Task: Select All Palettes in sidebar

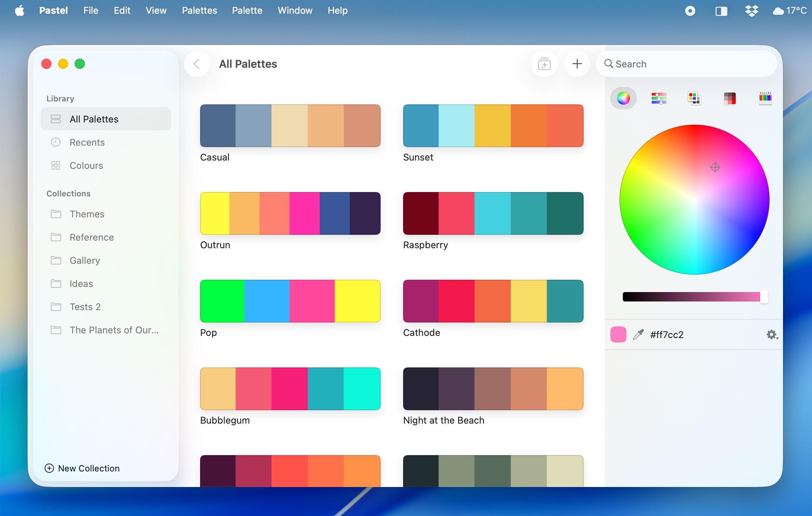Action: (105, 119)
